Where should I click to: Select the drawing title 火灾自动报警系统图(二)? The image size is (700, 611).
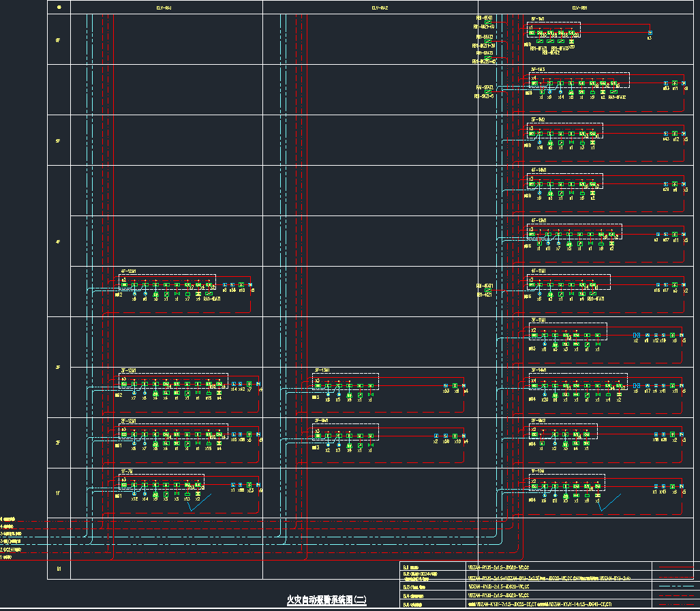326,600
